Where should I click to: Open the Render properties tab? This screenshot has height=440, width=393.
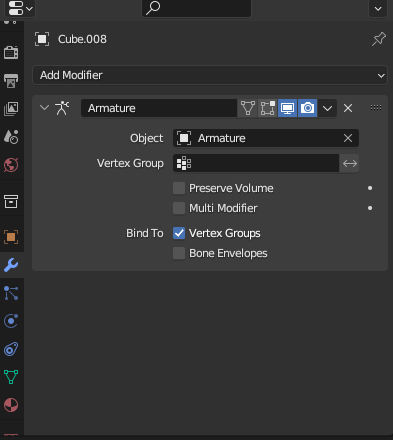coord(11,52)
